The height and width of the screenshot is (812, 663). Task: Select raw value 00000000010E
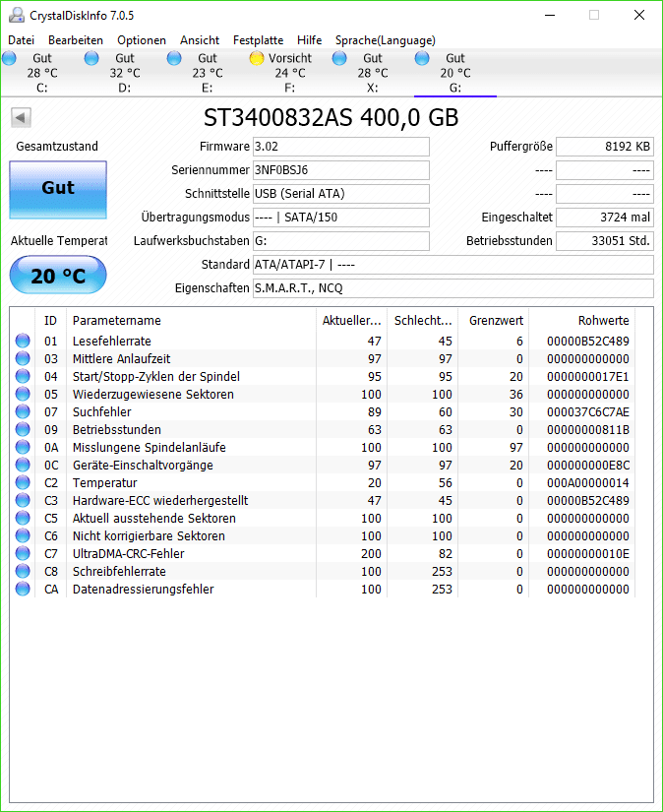(588, 553)
